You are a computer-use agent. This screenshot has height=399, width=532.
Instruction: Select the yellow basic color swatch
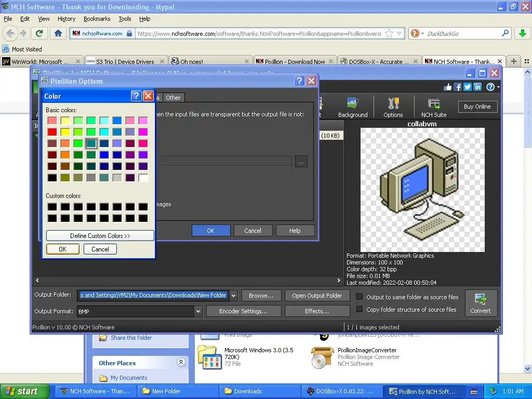(65, 132)
